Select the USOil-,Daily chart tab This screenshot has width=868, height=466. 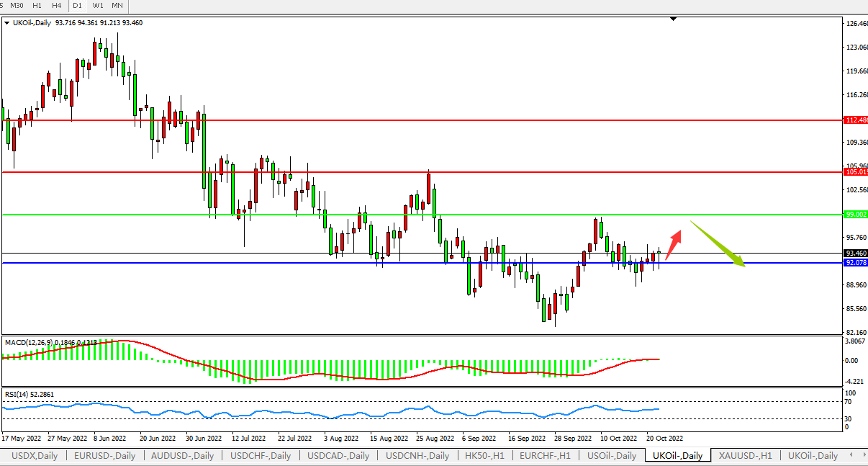611,455
